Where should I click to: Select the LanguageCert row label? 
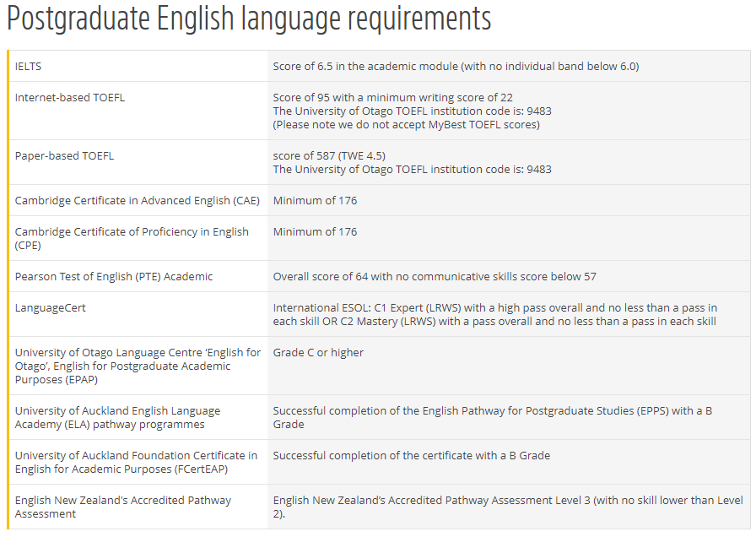coord(50,307)
